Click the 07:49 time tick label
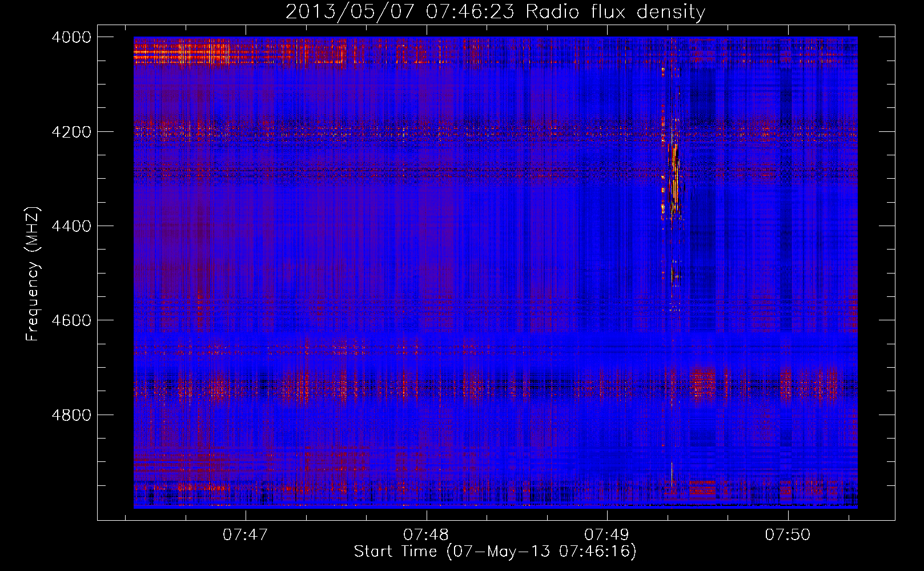 point(606,534)
